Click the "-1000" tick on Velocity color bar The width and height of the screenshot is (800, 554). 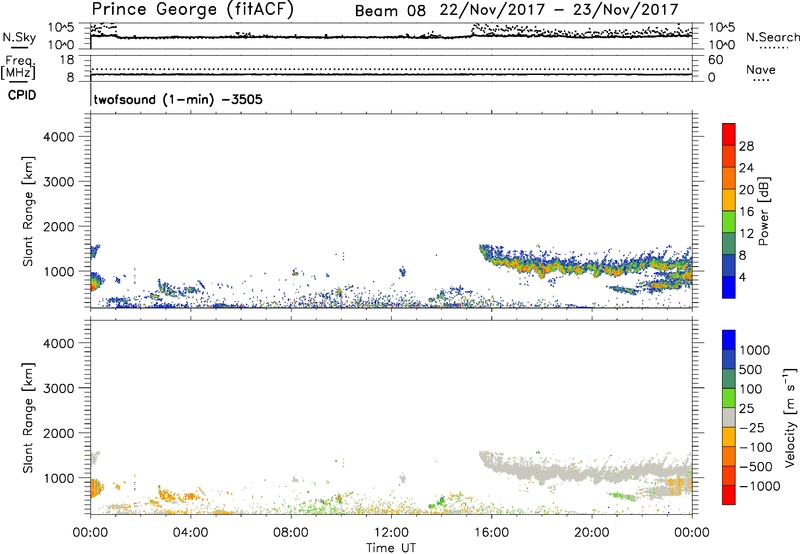[x=760, y=486]
